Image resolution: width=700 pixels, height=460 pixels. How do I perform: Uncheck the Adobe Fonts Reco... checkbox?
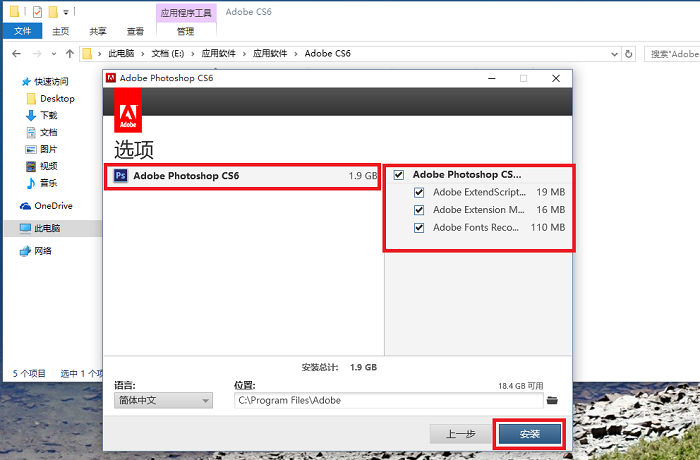419,228
